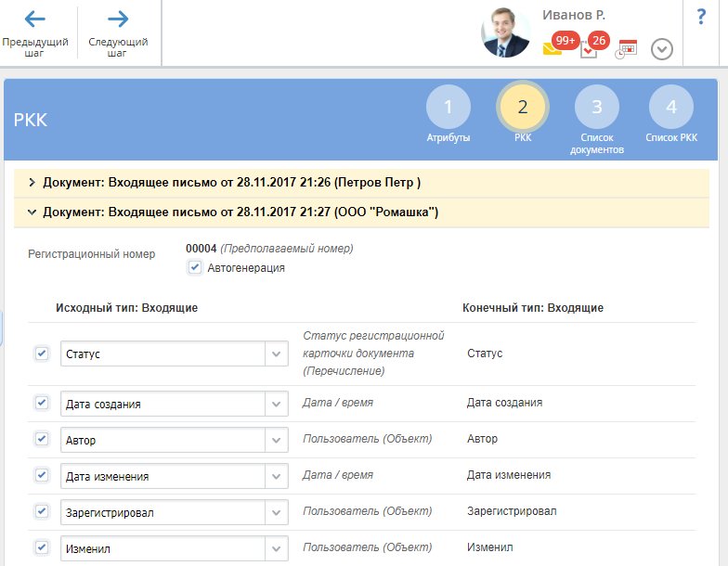Image resolution: width=728 pixels, height=566 pixels.
Task: Click Иванов Р. profile avatar
Action: 505,32
